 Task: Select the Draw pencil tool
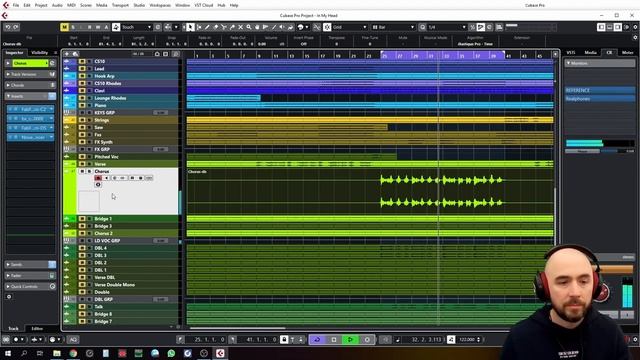click(x=207, y=27)
